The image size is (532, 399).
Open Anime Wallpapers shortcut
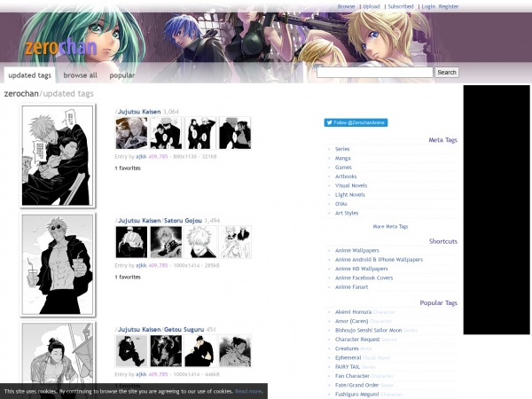357,250
